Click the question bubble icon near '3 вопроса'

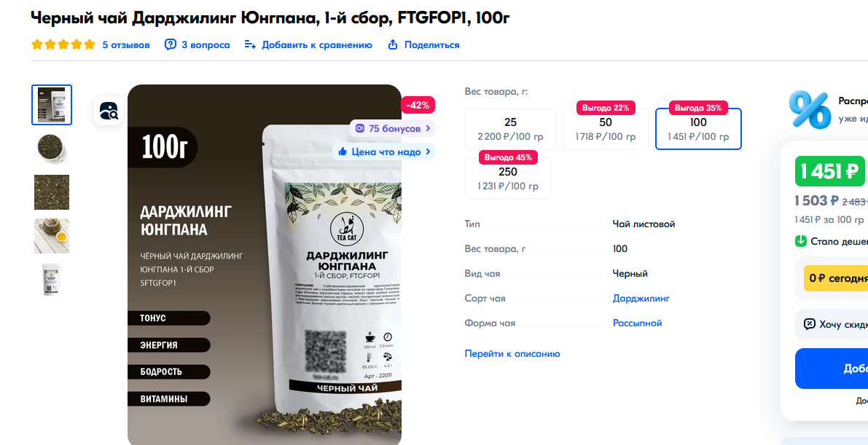(x=171, y=45)
